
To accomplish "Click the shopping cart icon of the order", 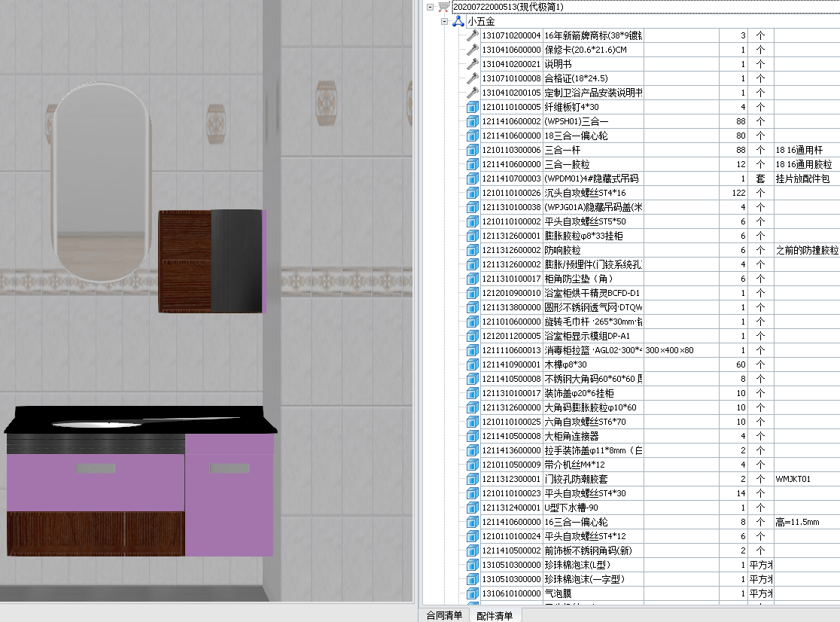I will (x=444, y=7).
